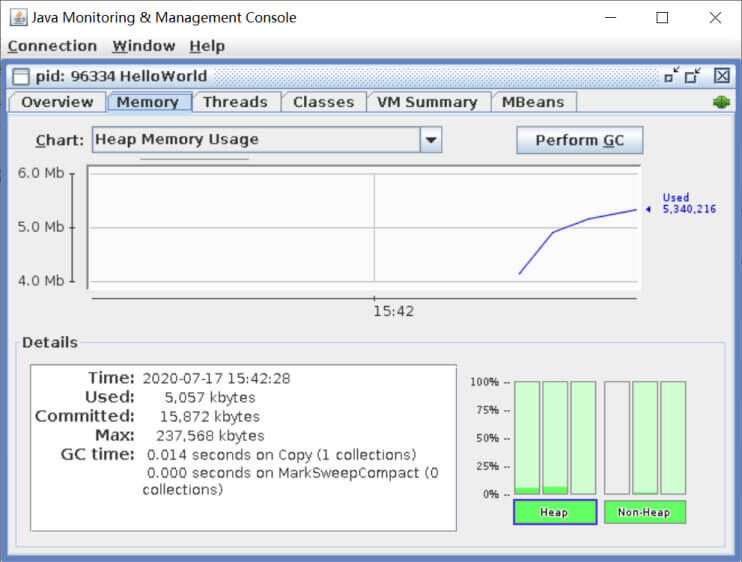Click the Max value 237,568 kbytes
Screen dimensions: 742x562
210,436
